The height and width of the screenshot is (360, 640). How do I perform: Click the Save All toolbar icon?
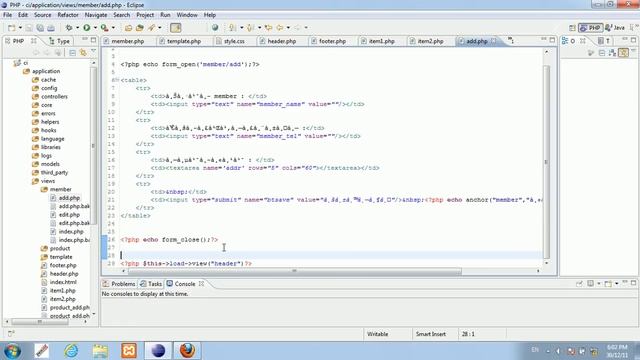tap(40, 28)
